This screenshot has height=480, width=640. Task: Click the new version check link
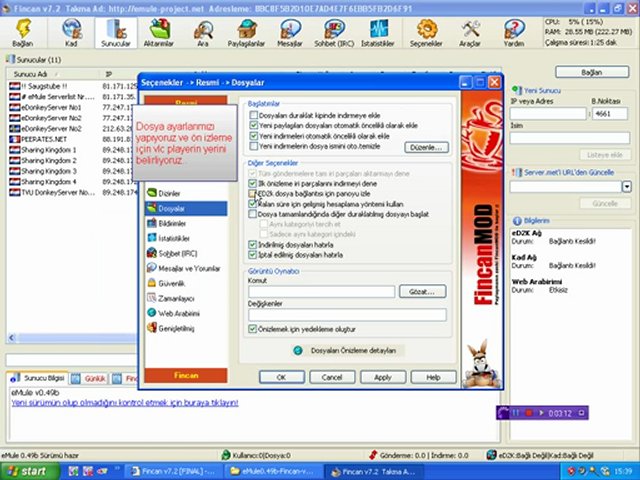click(125, 403)
